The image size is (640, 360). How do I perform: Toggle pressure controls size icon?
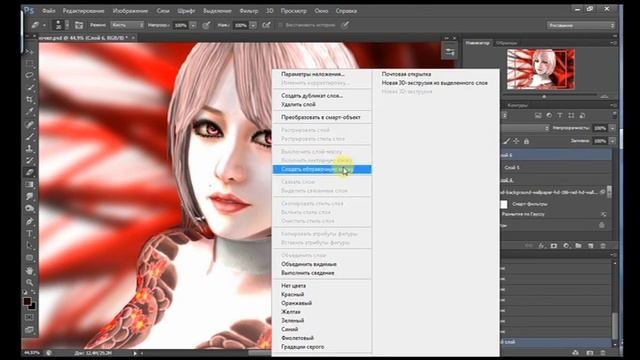tap(346, 25)
